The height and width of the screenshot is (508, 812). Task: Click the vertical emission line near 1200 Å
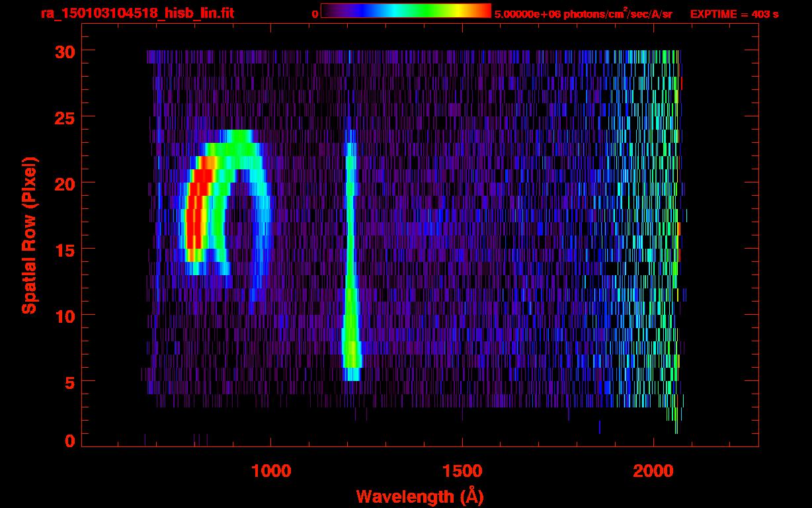[x=350, y=255]
